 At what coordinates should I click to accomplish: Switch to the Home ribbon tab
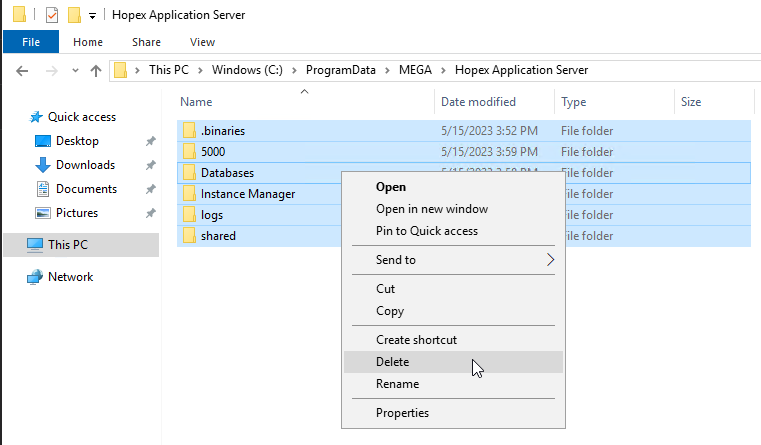(x=88, y=42)
